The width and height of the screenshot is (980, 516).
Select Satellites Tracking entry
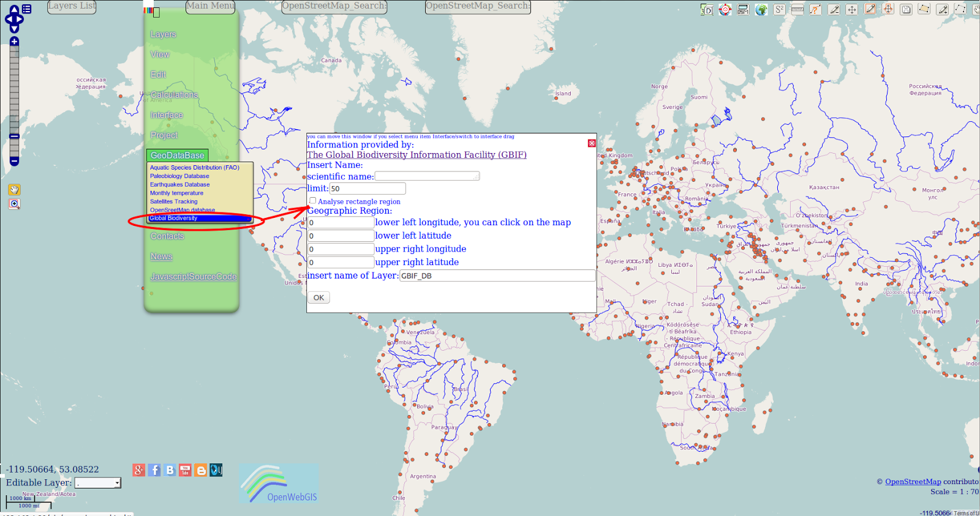coord(174,201)
